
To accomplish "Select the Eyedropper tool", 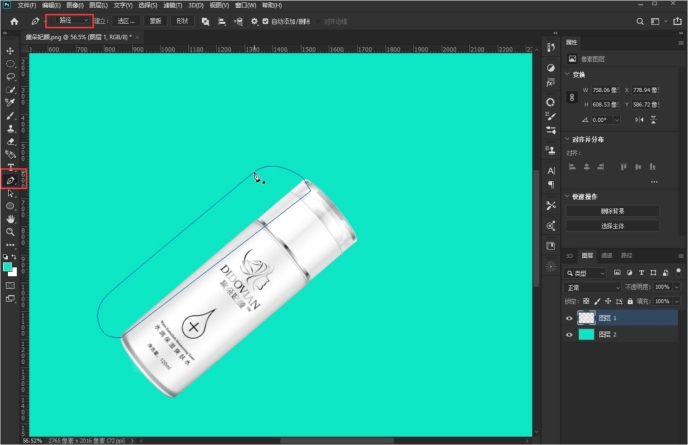I will (10, 103).
